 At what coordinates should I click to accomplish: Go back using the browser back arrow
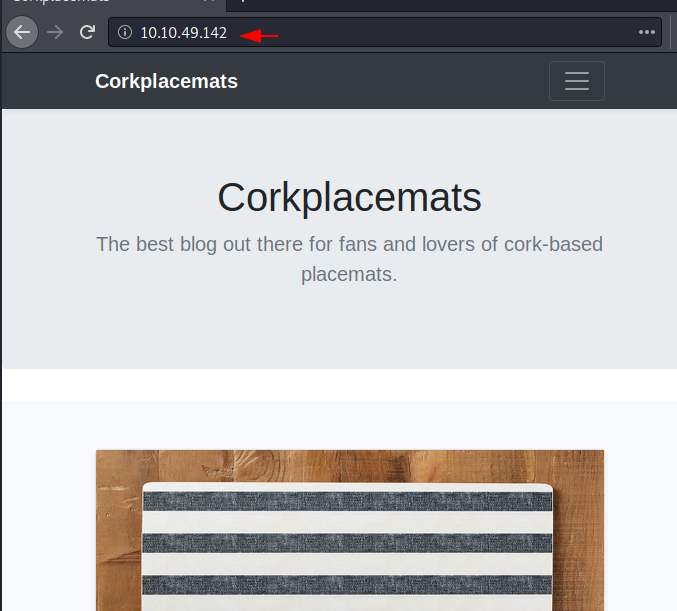pos(22,32)
